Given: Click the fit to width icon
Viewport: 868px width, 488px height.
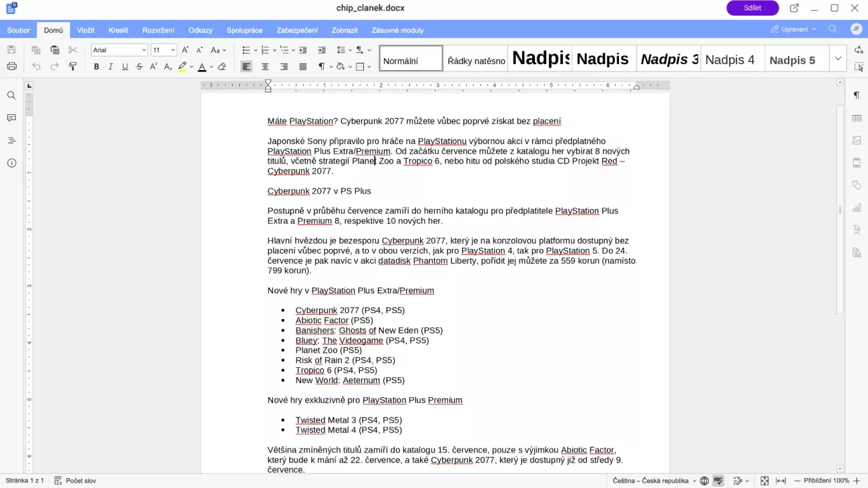Looking at the screenshot, I should tap(781, 481).
